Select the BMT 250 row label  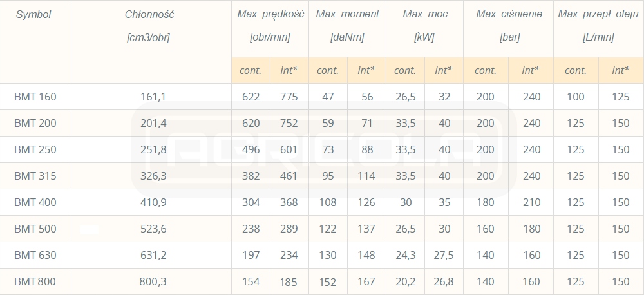point(35,149)
